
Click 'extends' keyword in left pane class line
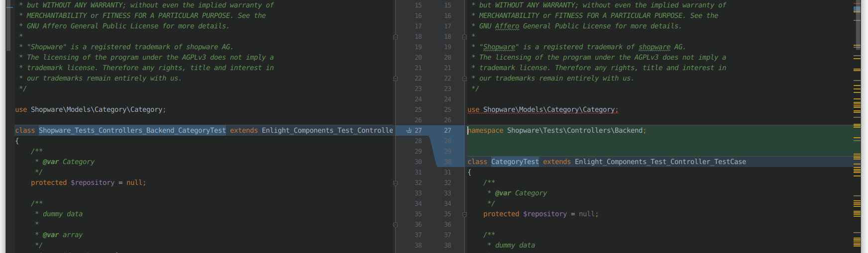coord(244,130)
